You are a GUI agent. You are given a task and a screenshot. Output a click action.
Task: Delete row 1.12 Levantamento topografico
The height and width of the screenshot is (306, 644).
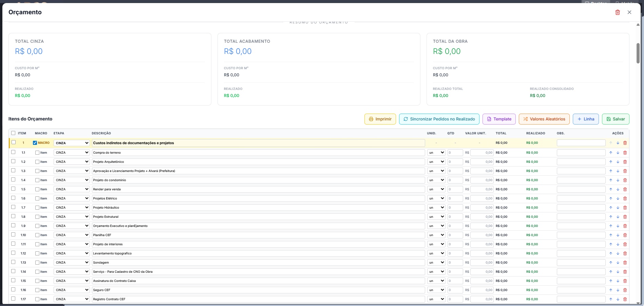click(625, 253)
